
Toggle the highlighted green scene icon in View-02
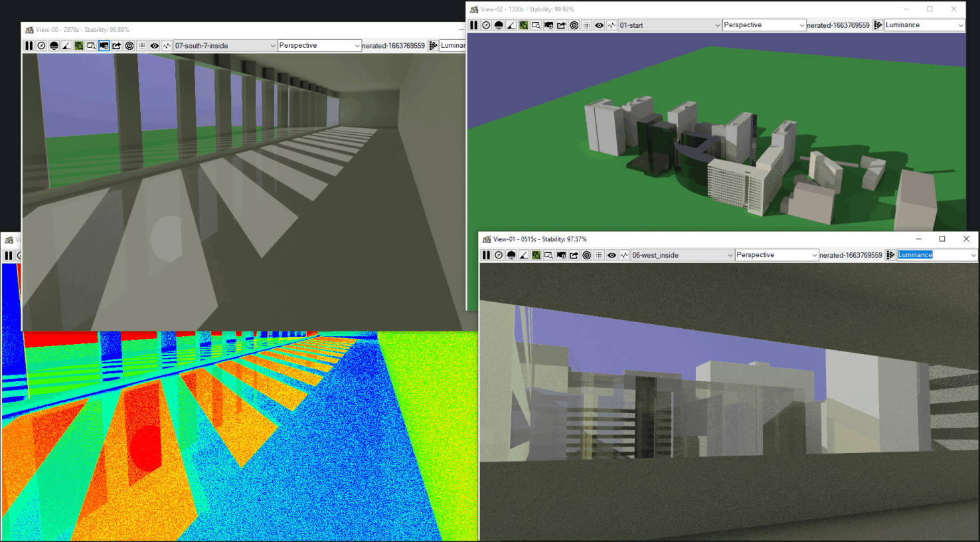[x=523, y=25]
